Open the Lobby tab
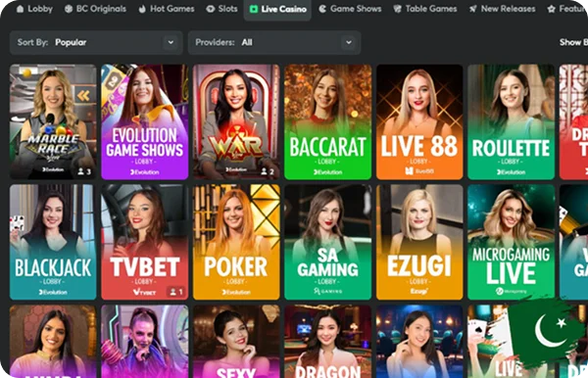The width and height of the screenshot is (588, 378). (34, 9)
